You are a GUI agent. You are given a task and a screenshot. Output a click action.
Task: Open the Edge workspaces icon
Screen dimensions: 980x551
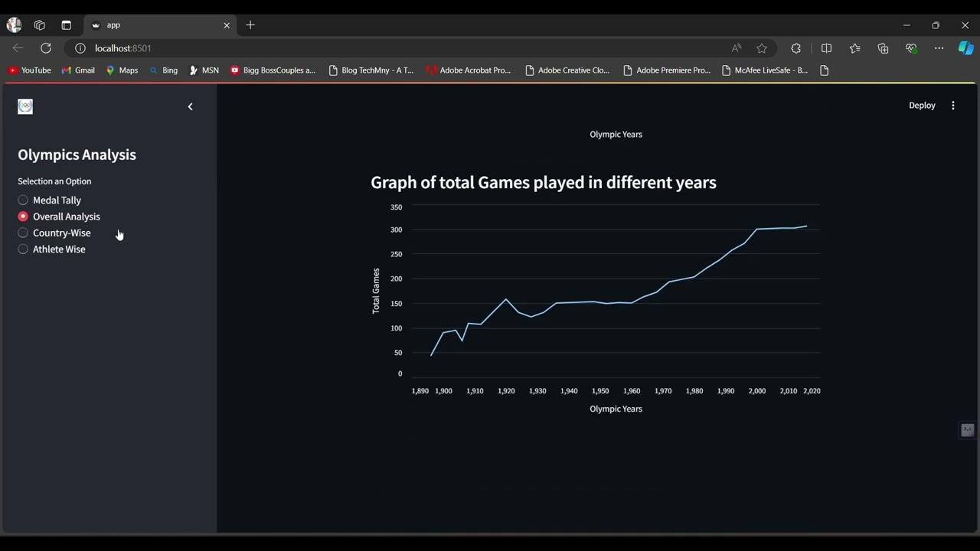(40, 25)
